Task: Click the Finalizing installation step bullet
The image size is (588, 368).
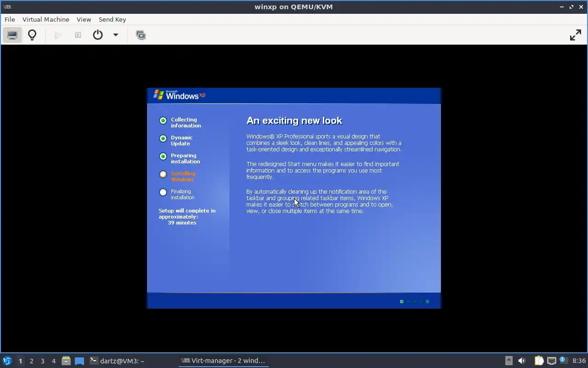Action: point(163,192)
